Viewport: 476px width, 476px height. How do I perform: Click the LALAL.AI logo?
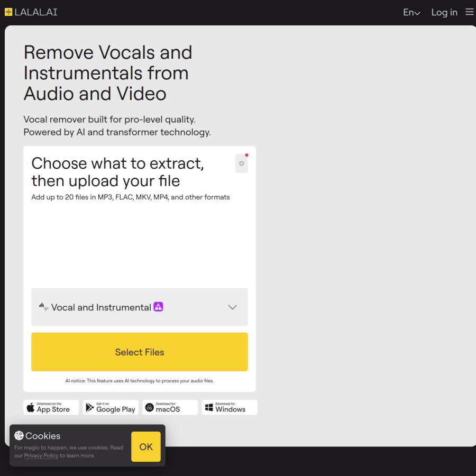31,12
